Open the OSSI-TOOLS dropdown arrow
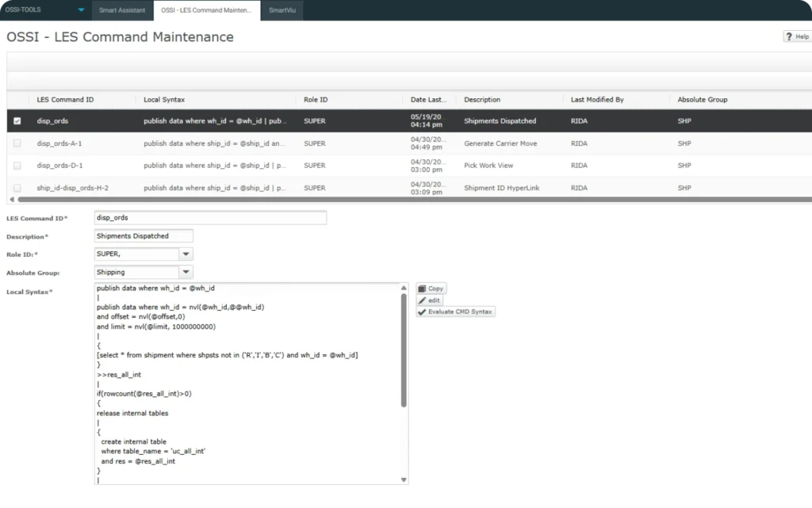812x508 pixels. 81,10
